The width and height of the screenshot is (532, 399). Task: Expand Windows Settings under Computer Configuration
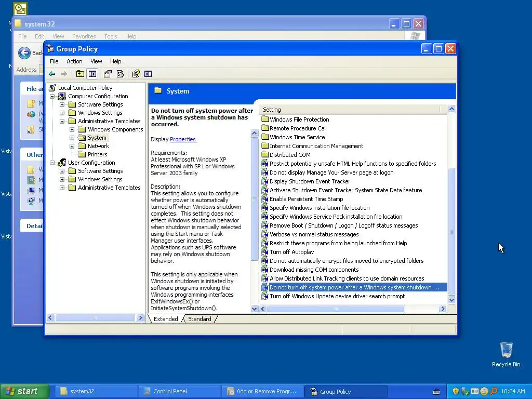[x=62, y=113]
